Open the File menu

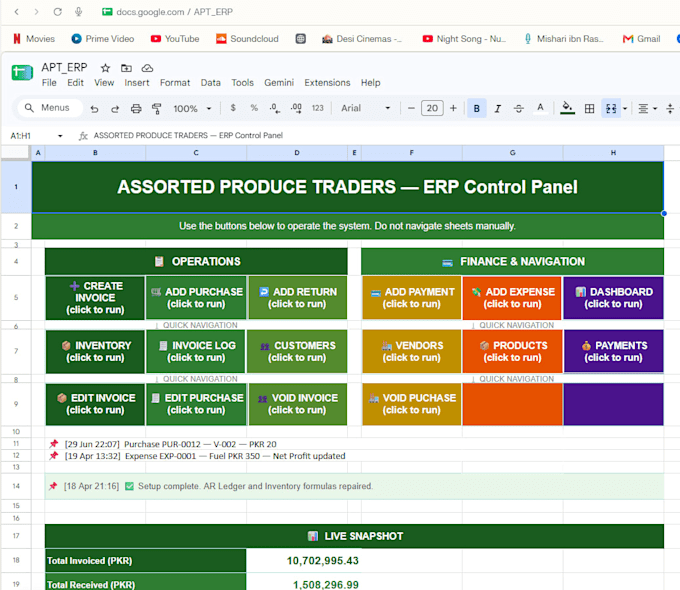point(49,82)
